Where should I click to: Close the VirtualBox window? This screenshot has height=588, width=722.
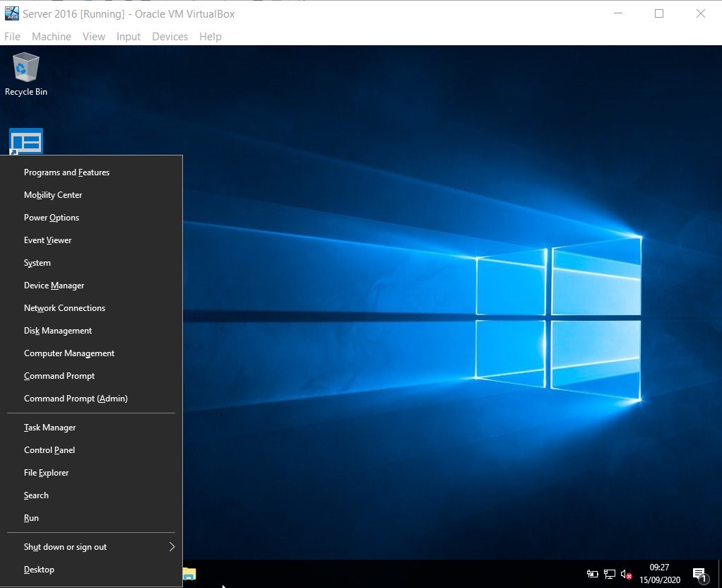point(700,13)
